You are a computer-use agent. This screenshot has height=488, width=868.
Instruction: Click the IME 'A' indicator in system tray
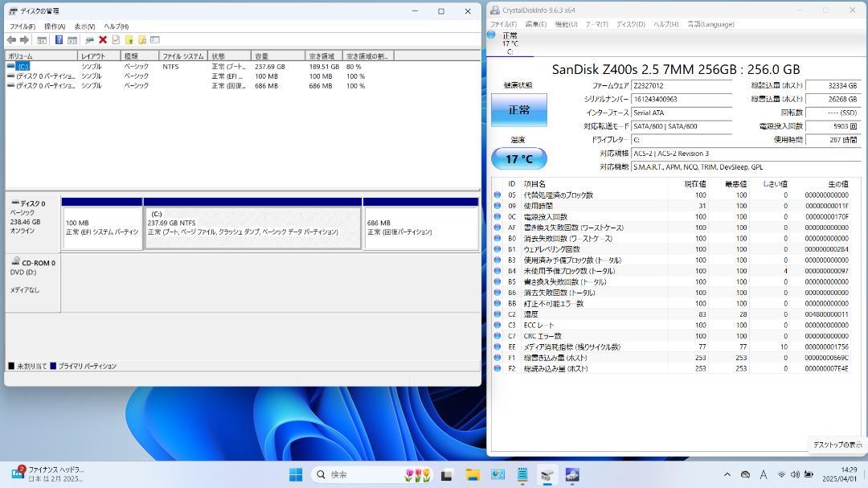pyautogui.click(x=764, y=474)
